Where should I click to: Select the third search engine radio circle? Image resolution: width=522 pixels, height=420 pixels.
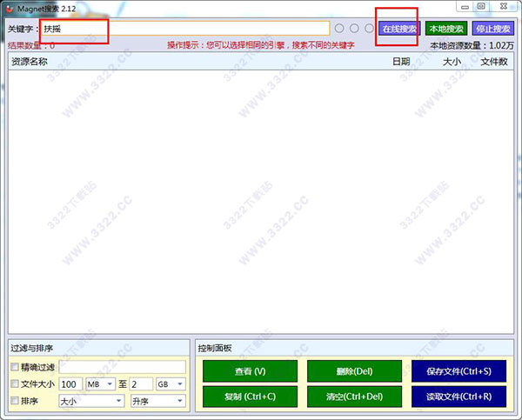[369, 29]
